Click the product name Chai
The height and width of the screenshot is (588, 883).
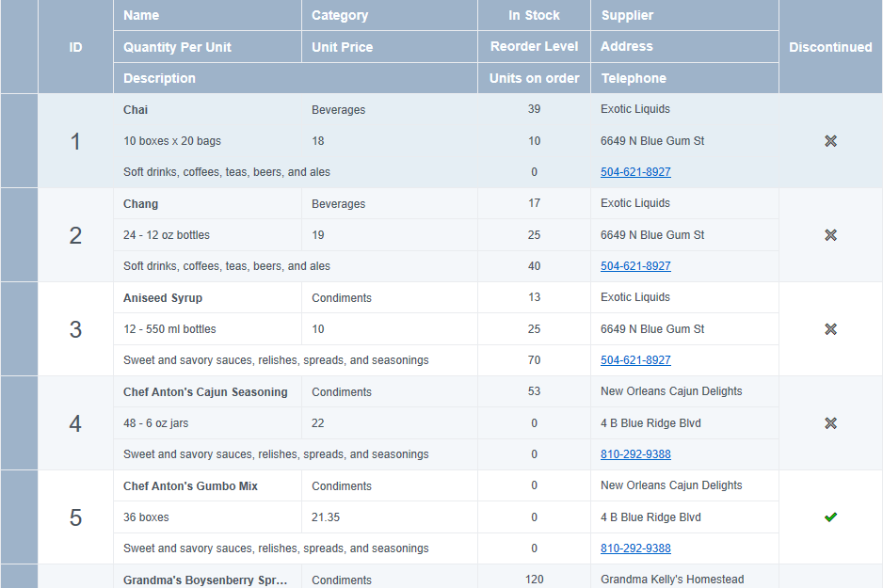coord(136,110)
